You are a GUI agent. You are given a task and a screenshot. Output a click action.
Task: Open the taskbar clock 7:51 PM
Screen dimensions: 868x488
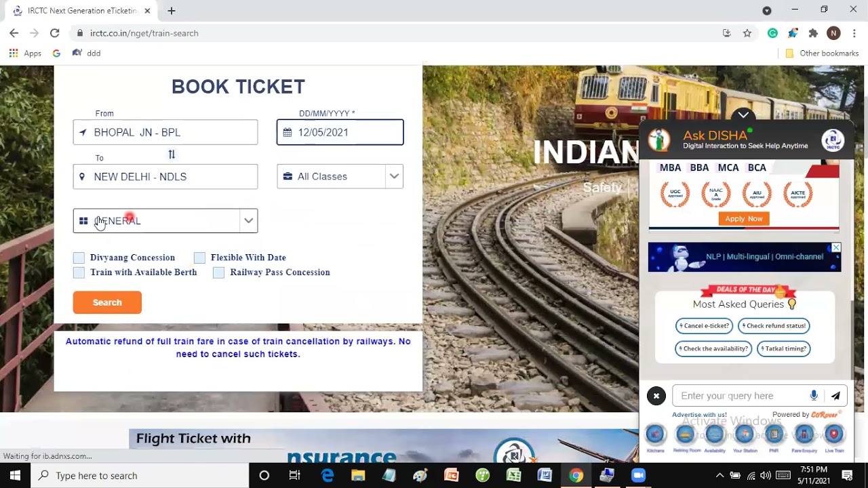pos(813,476)
